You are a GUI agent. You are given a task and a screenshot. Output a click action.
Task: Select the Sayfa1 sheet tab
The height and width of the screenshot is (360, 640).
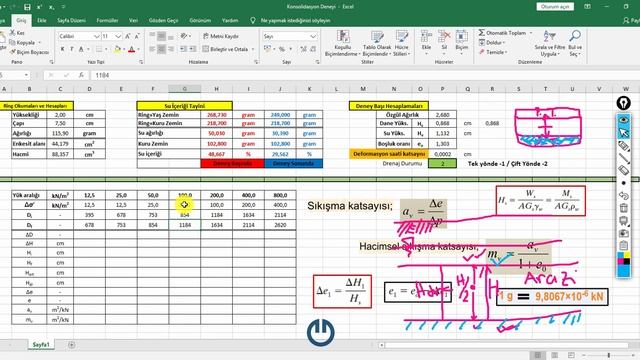tap(41, 345)
